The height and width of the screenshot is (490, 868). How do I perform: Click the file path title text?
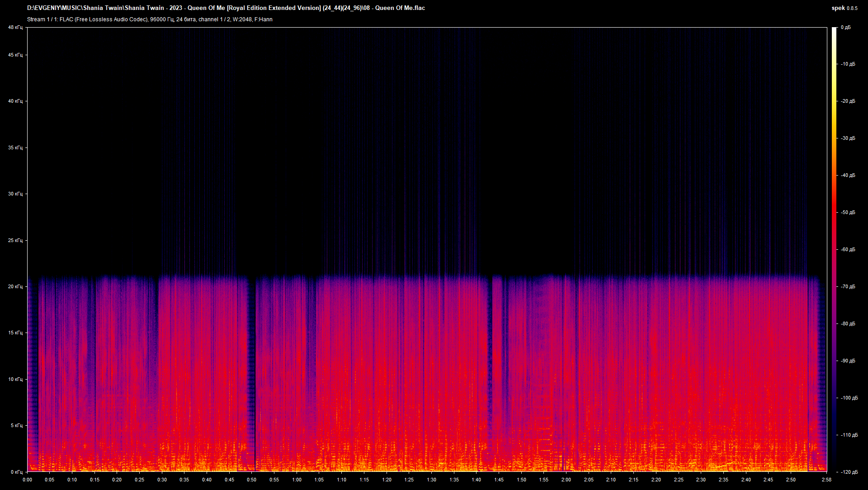[226, 8]
